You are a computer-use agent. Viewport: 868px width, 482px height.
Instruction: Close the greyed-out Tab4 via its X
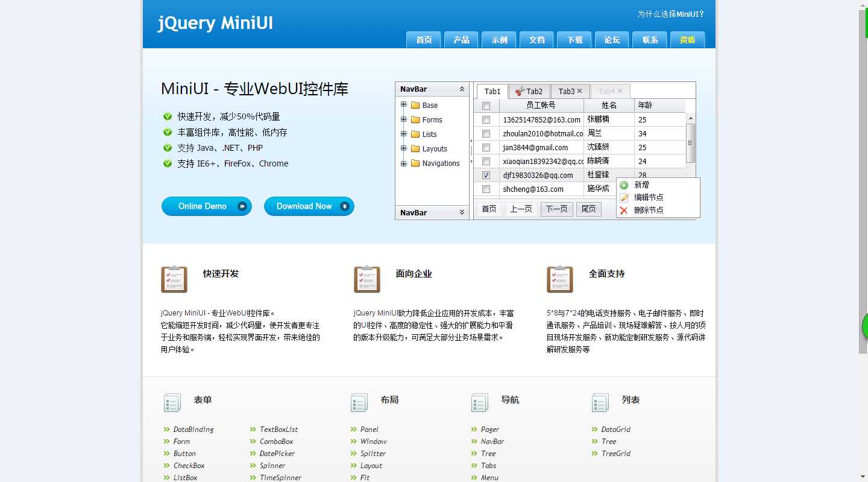pos(620,91)
